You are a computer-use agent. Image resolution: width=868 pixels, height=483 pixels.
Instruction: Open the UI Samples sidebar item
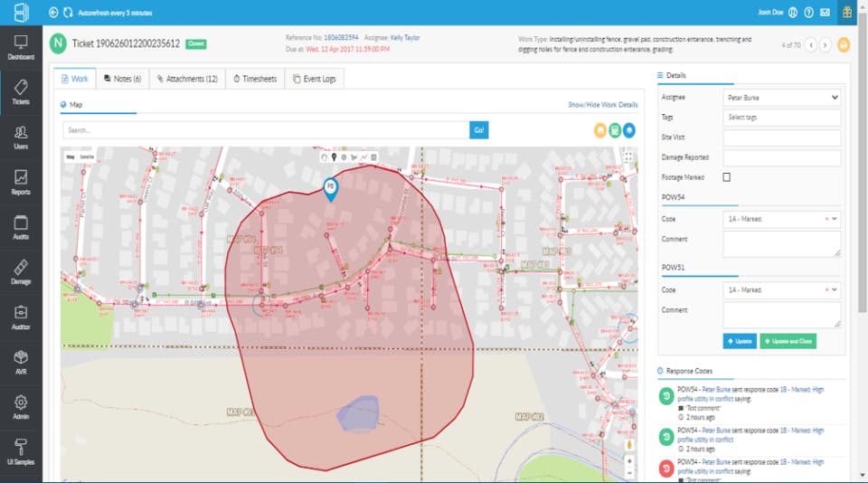click(21, 452)
